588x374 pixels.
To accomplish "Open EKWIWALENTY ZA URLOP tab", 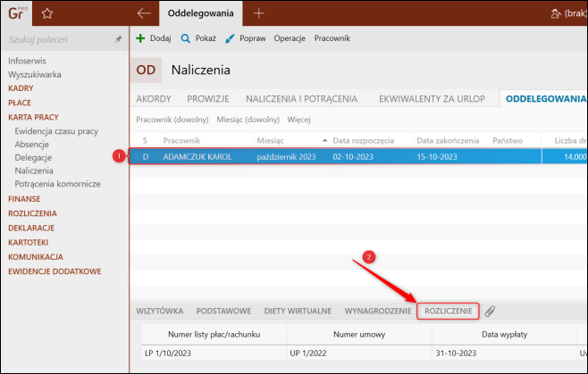I will [x=432, y=99].
